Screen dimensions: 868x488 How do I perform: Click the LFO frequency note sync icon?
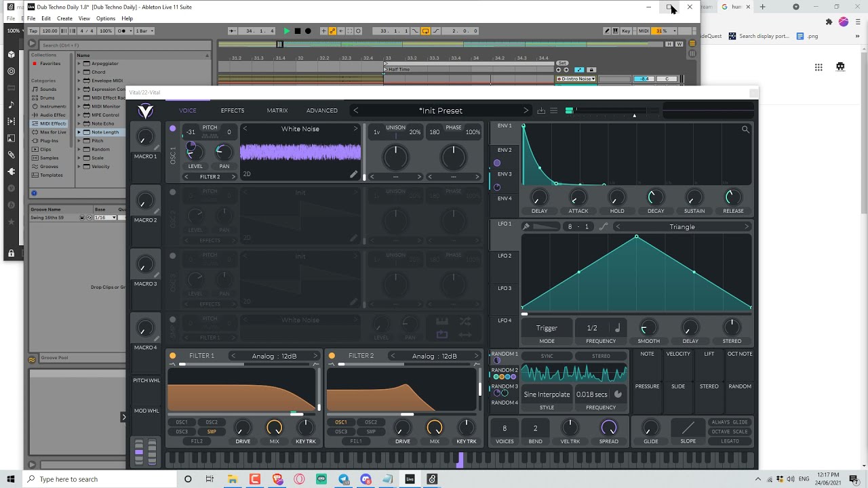click(x=617, y=328)
